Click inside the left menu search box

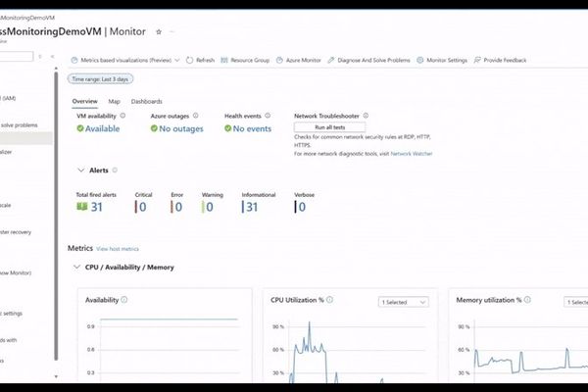tap(16, 57)
